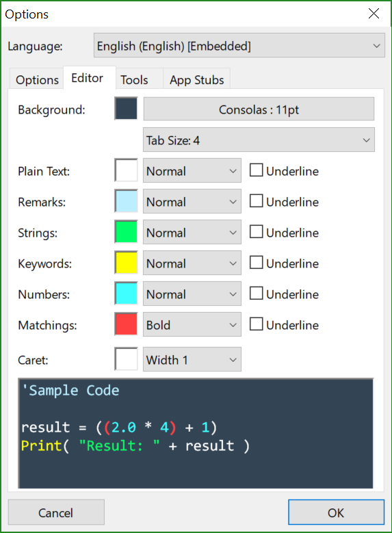Viewport: 392px width, 533px height.
Task: Enable Underline for Plain Text
Action: pos(256,170)
